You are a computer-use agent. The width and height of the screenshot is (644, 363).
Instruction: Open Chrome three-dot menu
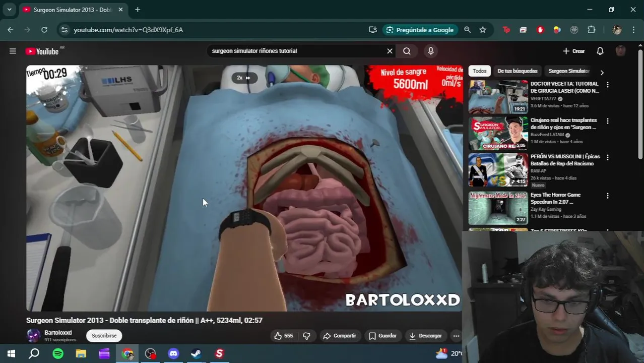(x=633, y=30)
